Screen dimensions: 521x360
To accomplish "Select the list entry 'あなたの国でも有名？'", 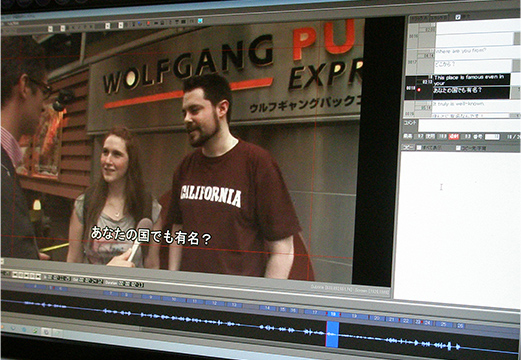I will click(x=457, y=90).
